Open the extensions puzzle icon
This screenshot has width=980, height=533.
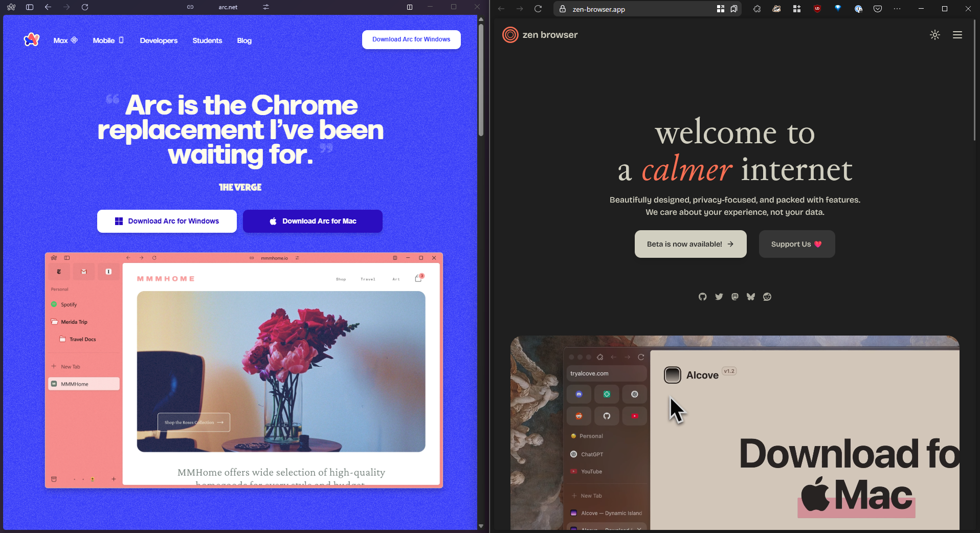(x=757, y=9)
